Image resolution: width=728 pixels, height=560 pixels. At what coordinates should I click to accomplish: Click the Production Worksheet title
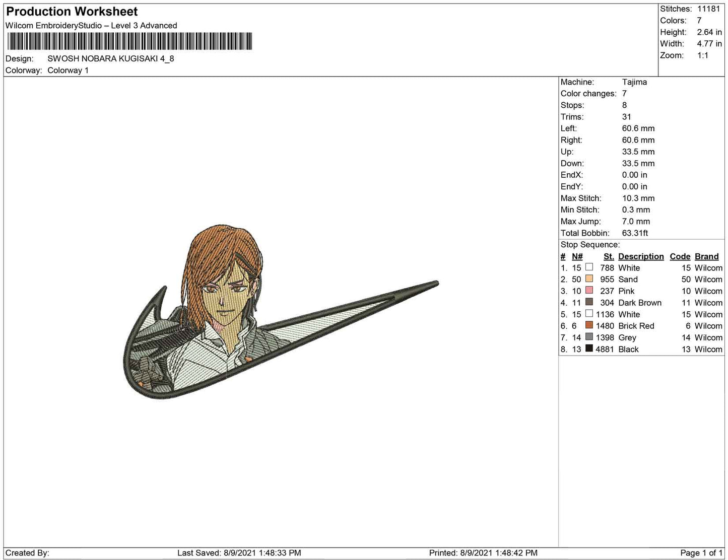tap(72, 12)
